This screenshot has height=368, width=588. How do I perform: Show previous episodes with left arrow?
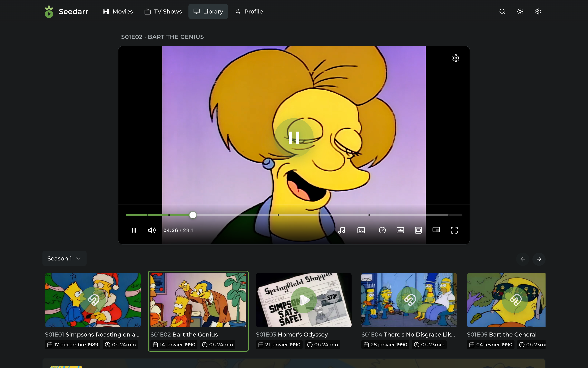click(x=523, y=259)
